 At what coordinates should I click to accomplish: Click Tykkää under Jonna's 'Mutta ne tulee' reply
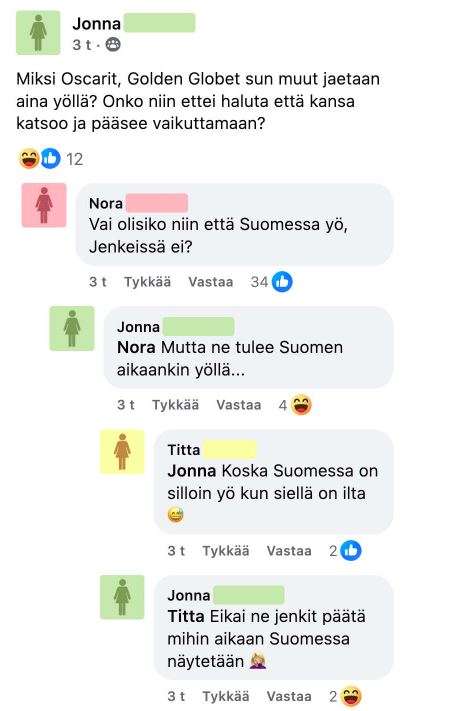click(175, 405)
